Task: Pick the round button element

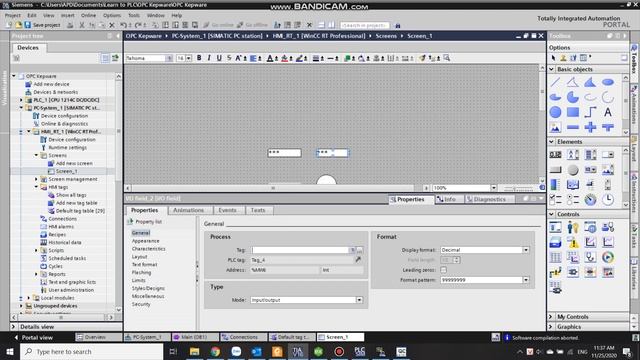Action: click(x=573, y=170)
